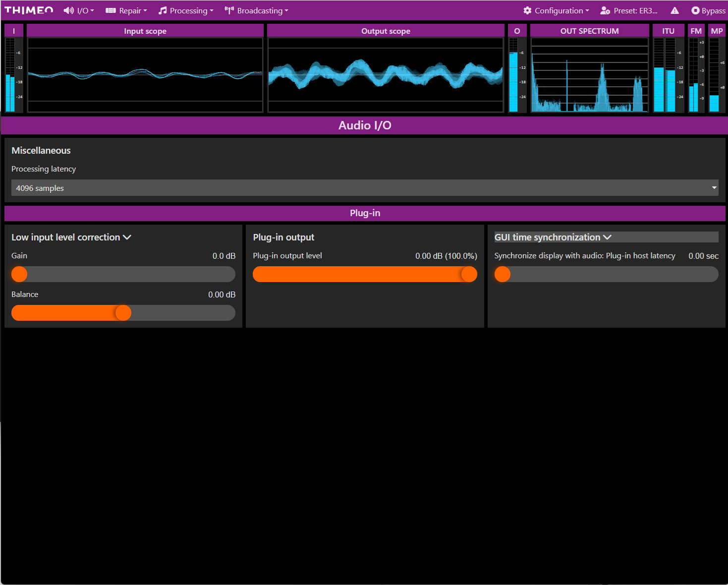728x585 pixels.
Task: Click the Processing latency dropdown arrow
Action: point(714,188)
